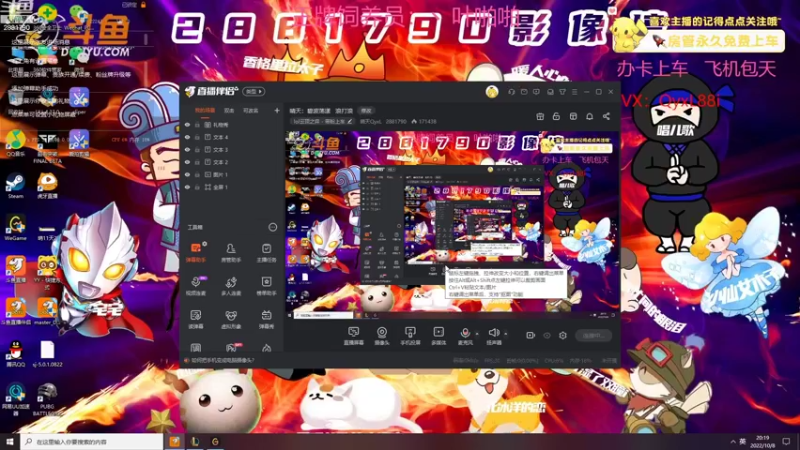Add 多媒体 multimedia source
800x450 pixels.
click(438, 336)
